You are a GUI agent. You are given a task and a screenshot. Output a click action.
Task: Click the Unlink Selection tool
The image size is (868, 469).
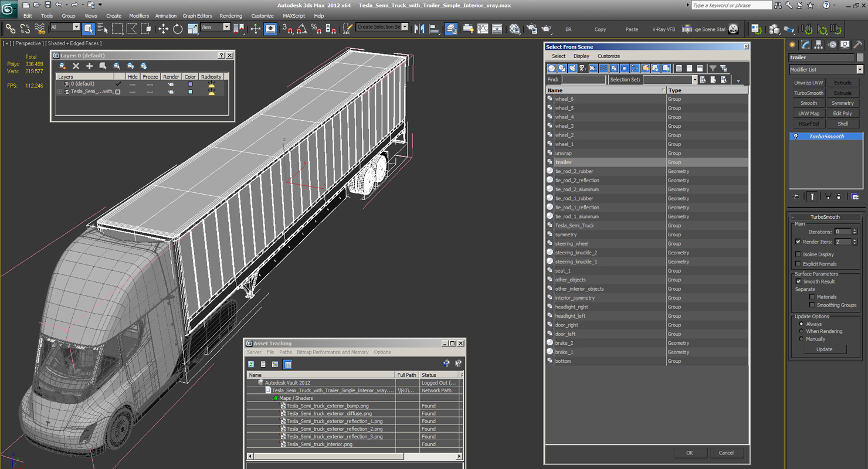tap(25, 28)
